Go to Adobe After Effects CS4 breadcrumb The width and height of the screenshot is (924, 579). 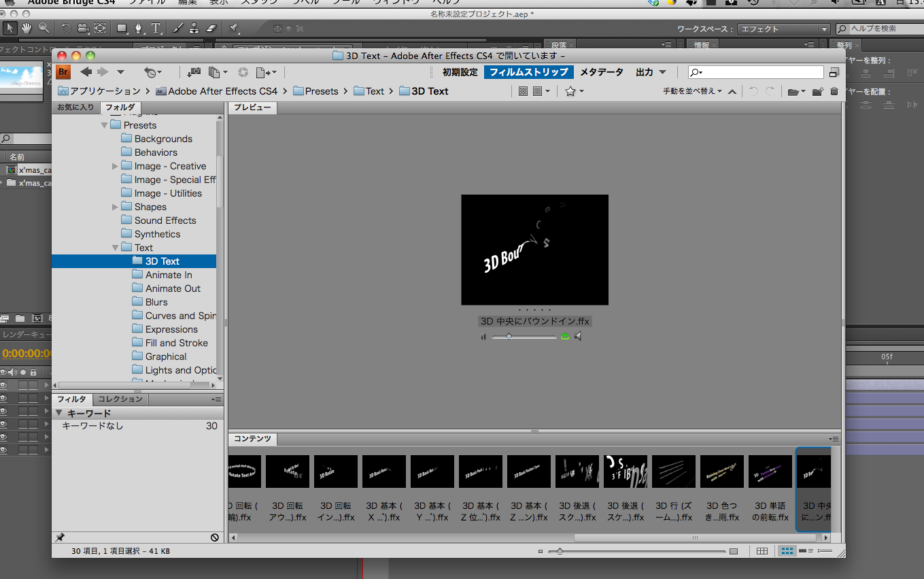tap(216, 91)
